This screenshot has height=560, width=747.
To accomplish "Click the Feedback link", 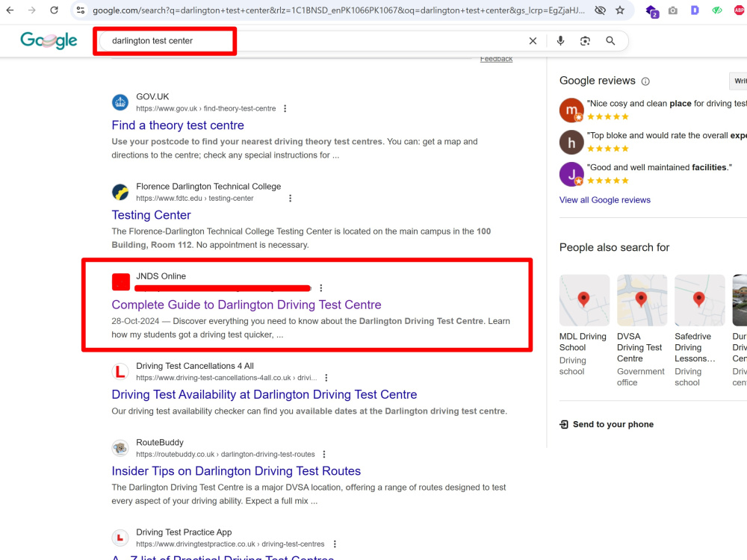I will tap(497, 58).
